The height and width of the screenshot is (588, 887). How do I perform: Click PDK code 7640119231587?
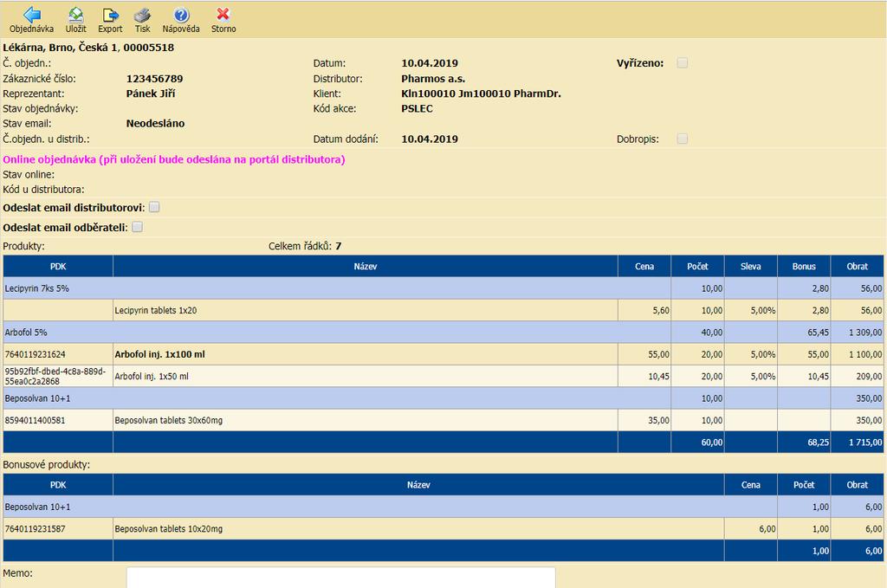click(x=35, y=529)
